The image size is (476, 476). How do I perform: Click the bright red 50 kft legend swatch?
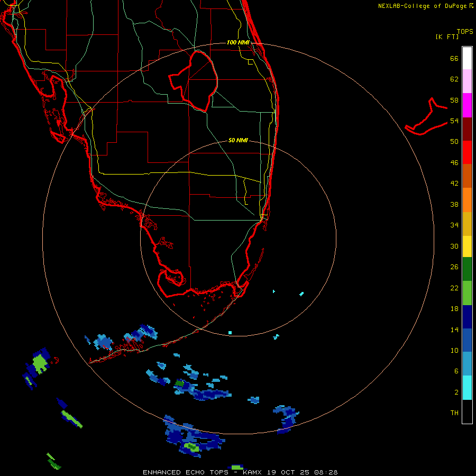coord(467,152)
